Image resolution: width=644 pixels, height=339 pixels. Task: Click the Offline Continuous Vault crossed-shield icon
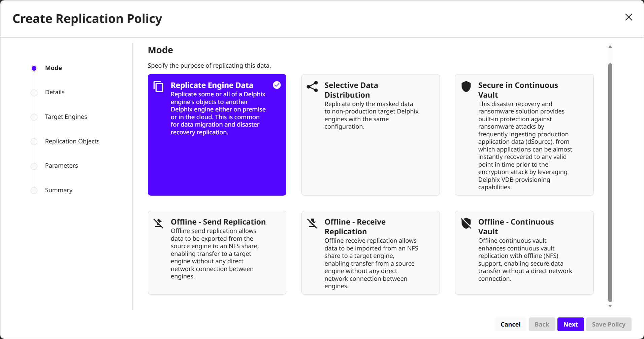coord(466,223)
